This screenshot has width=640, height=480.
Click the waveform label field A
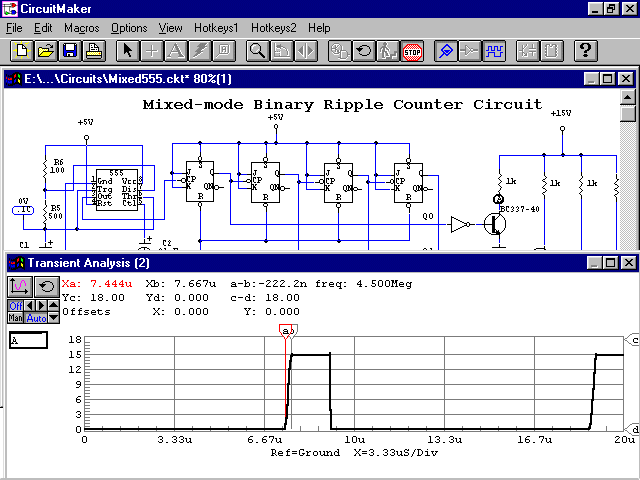click(28, 341)
